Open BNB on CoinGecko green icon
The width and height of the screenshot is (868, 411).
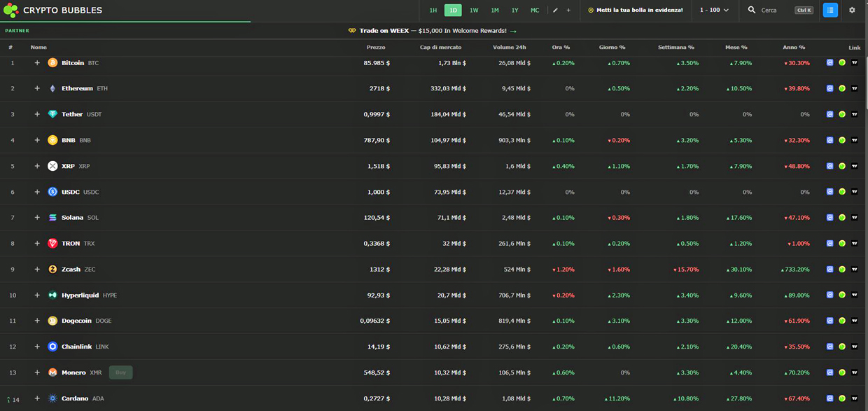click(842, 140)
